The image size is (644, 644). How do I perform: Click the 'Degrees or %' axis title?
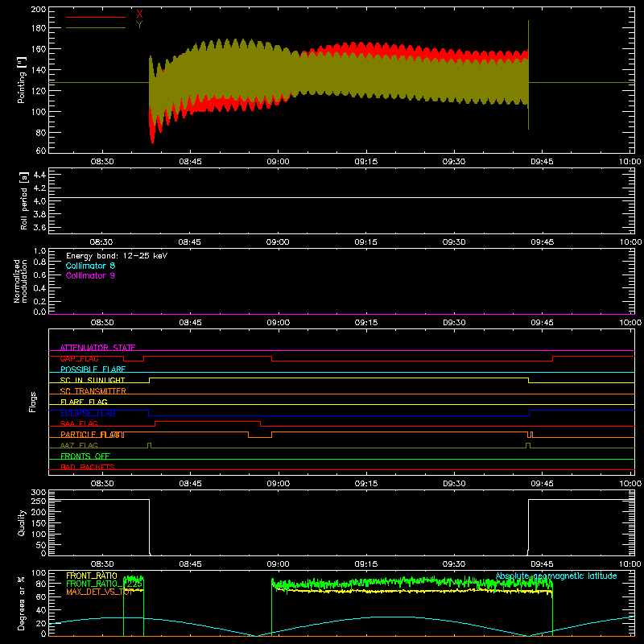[x=22, y=603]
